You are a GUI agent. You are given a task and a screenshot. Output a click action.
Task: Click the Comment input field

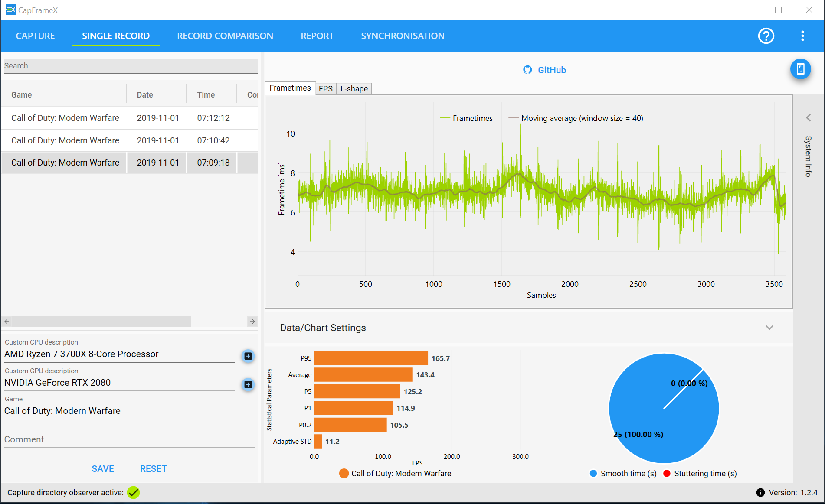(x=129, y=439)
